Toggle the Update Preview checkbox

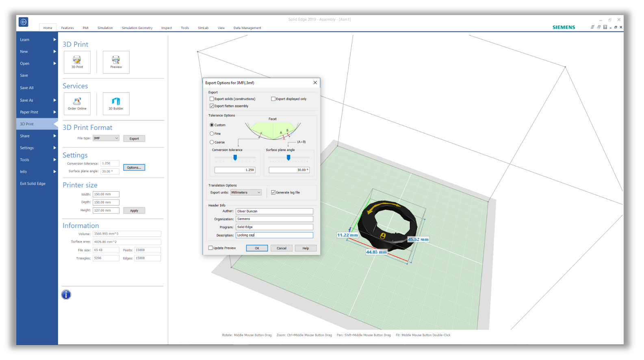pos(210,248)
